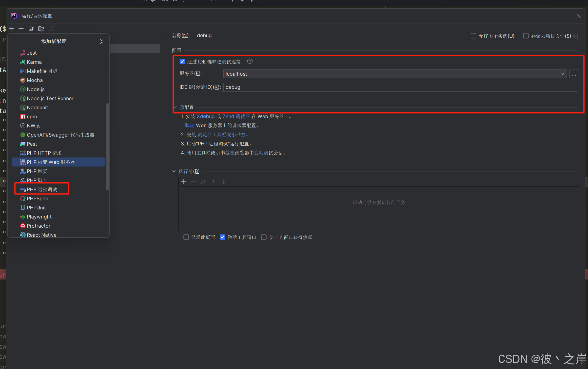Copy the current configuration
The height and width of the screenshot is (369, 588).
[x=31, y=28]
